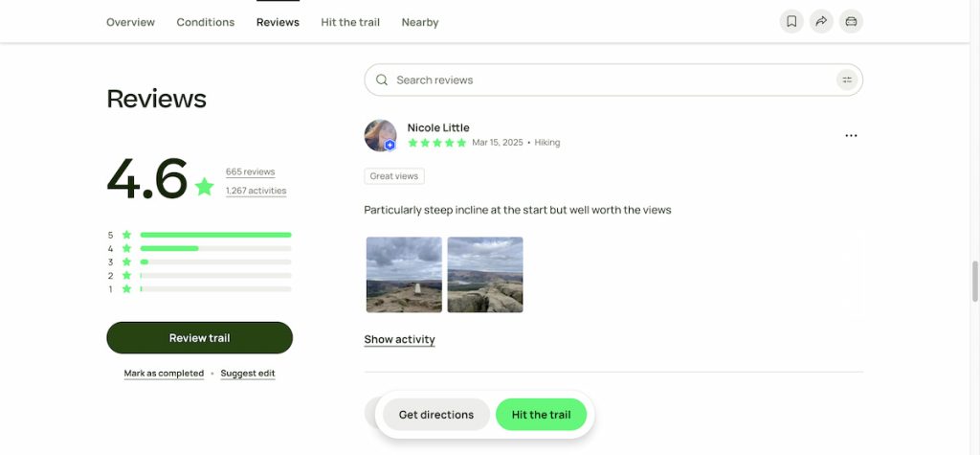Click Nicole Little's profile avatar
The height and width of the screenshot is (455, 980).
[380, 135]
